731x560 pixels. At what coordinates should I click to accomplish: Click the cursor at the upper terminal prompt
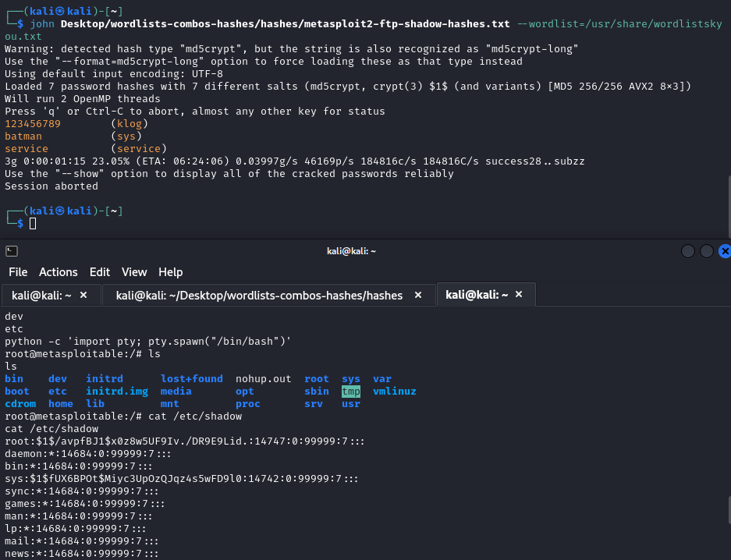tap(33, 224)
